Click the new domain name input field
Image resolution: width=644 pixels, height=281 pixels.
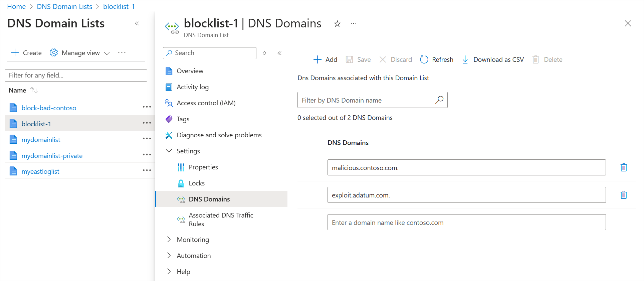[466, 223]
